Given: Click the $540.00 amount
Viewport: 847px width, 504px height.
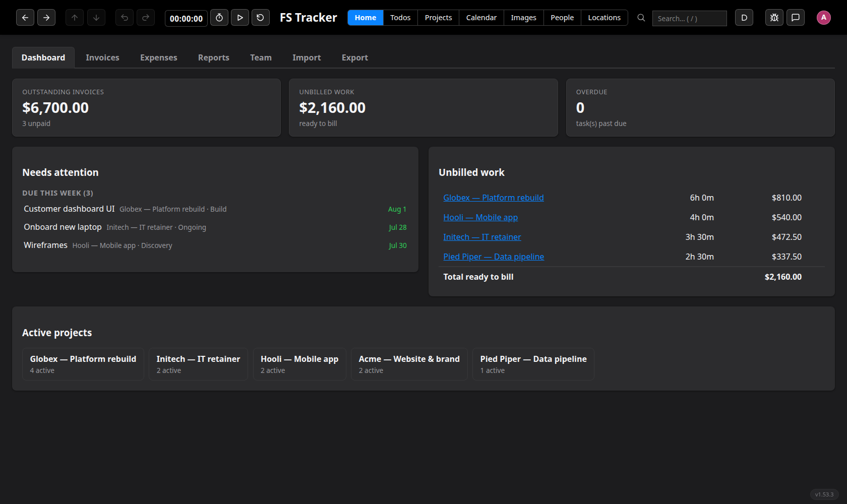Looking at the screenshot, I should (x=786, y=217).
